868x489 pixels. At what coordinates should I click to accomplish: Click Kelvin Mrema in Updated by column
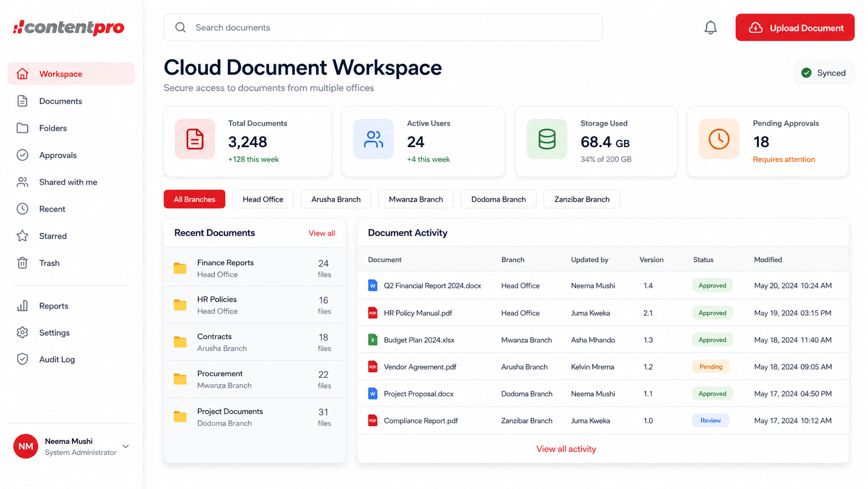[592, 367]
